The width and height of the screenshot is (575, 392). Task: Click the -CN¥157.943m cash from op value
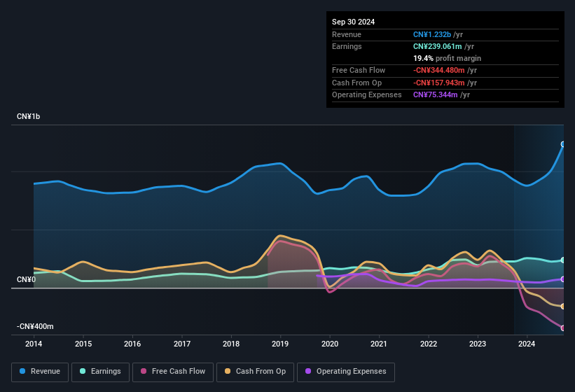pos(439,83)
